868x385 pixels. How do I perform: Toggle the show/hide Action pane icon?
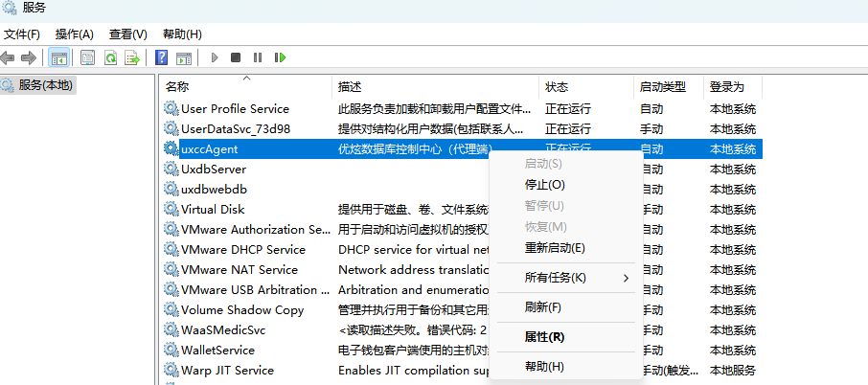click(184, 57)
